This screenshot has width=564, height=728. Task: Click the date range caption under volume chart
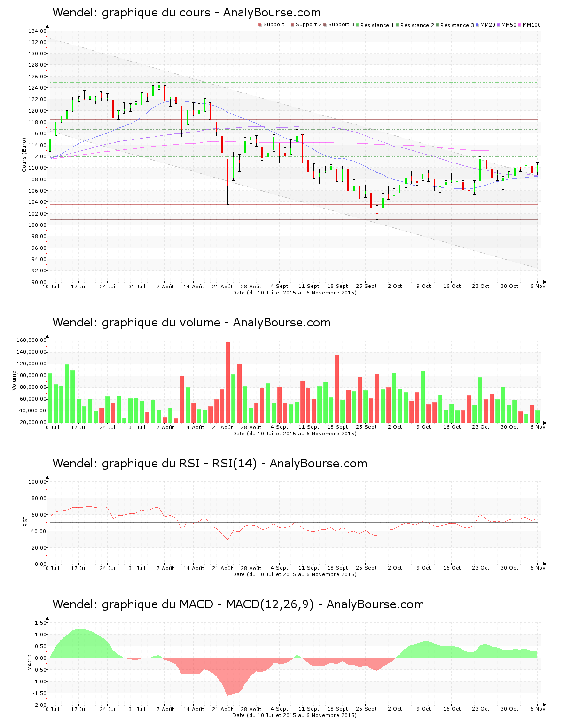294,434
